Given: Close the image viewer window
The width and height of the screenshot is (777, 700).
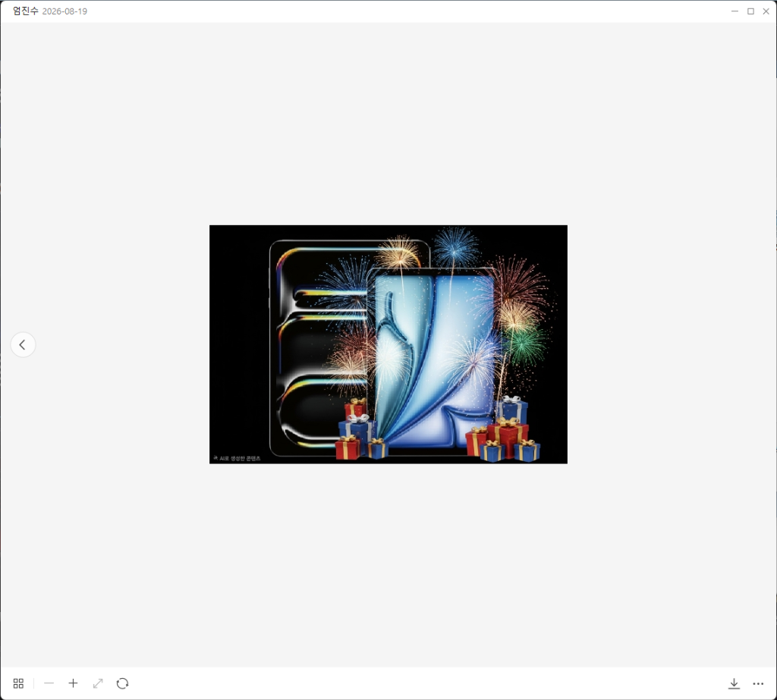Looking at the screenshot, I should click(x=766, y=11).
